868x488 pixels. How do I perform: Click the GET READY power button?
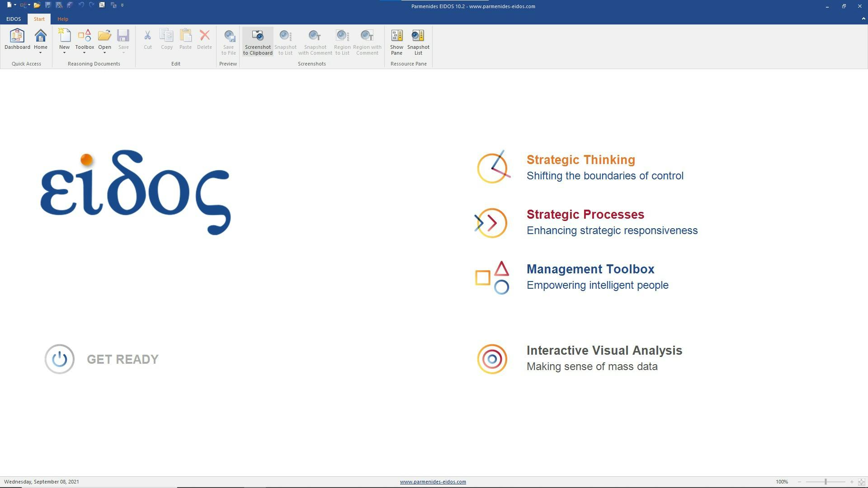[59, 359]
